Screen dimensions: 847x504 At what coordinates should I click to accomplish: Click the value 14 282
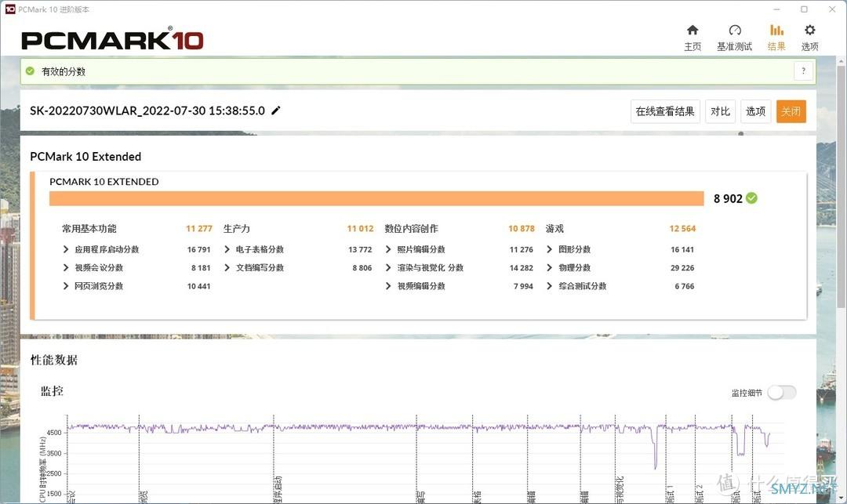click(522, 267)
